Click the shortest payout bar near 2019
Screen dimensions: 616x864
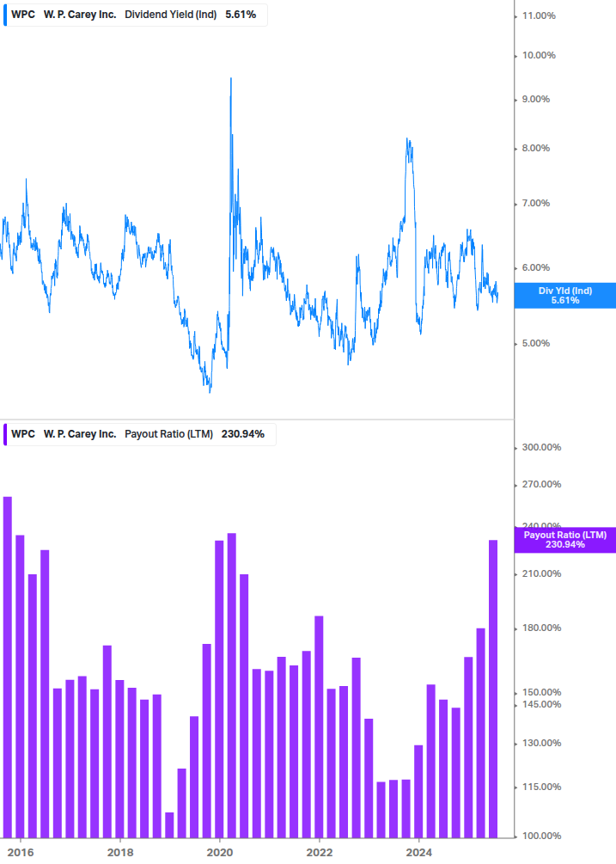[x=169, y=824]
